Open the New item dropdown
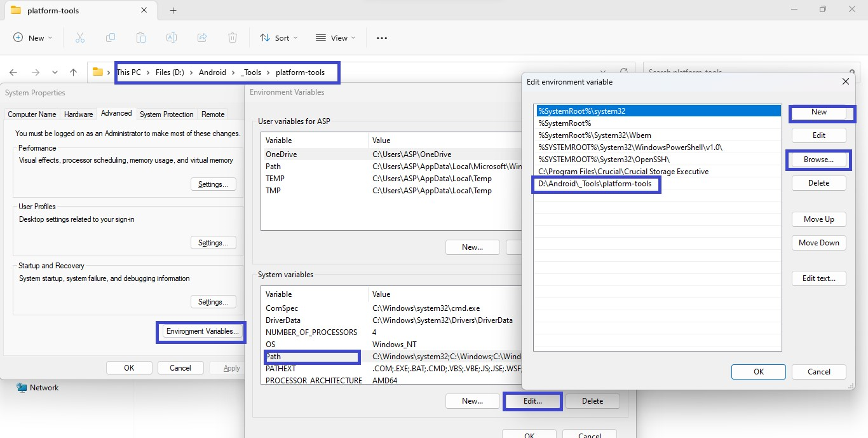 33,38
